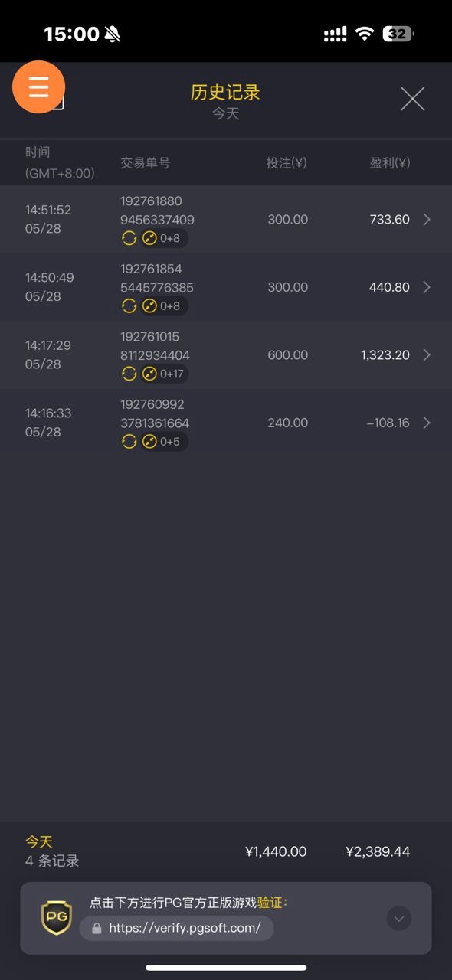The width and height of the screenshot is (452, 980).
Task: Close the history records panel
Action: click(x=412, y=99)
